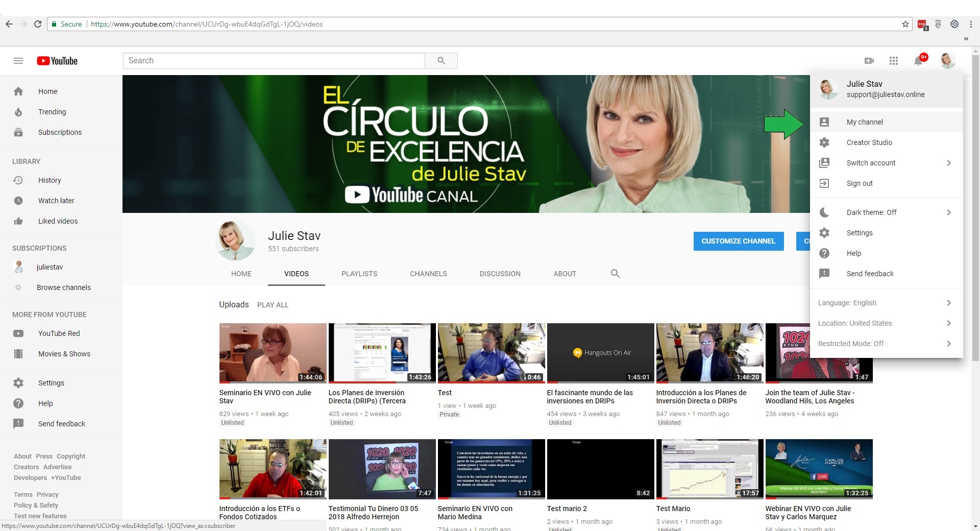Expand the Switch account submenu
Image resolution: width=980 pixels, height=531 pixels.
click(x=949, y=163)
